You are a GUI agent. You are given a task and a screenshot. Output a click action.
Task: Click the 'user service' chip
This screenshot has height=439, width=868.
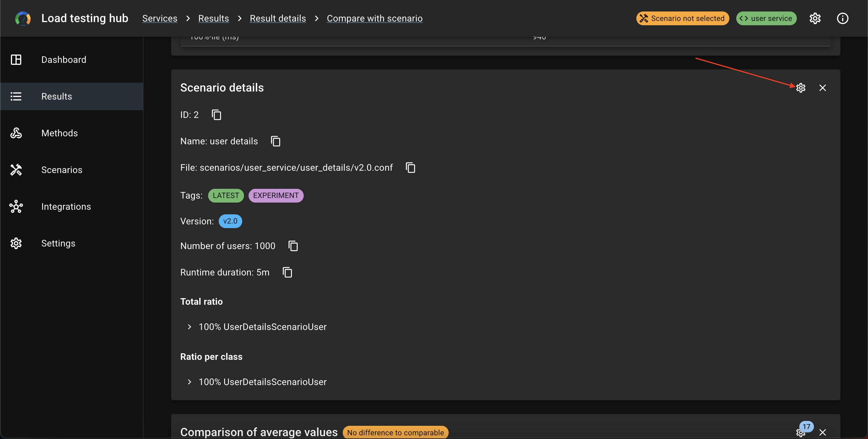pos(767,18)
